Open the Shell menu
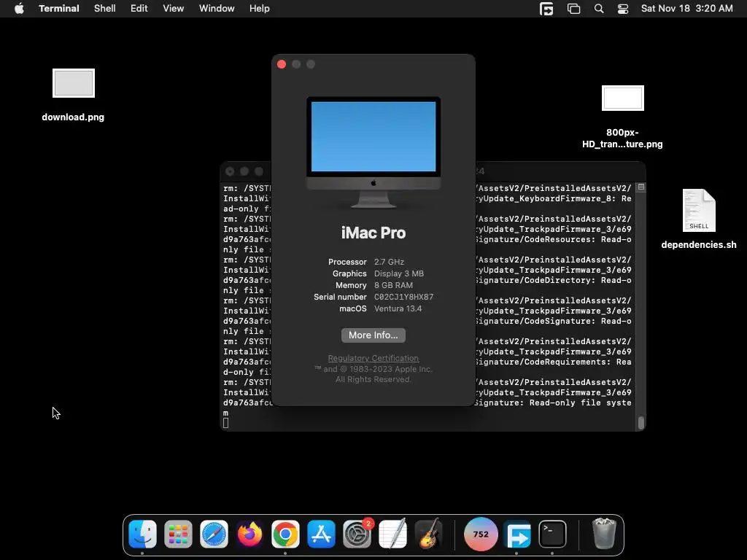The height and width of the screenshot is (560, 747). pos(105,8)
